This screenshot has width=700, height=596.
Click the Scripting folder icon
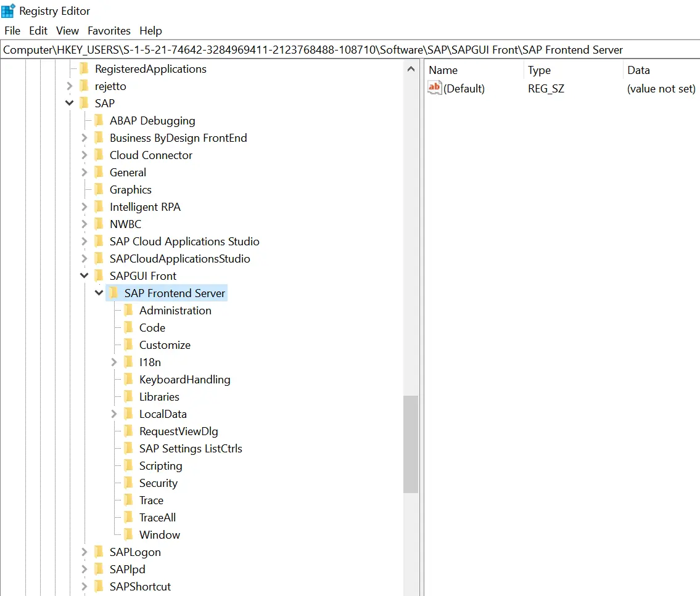click(x=129, y=465)
